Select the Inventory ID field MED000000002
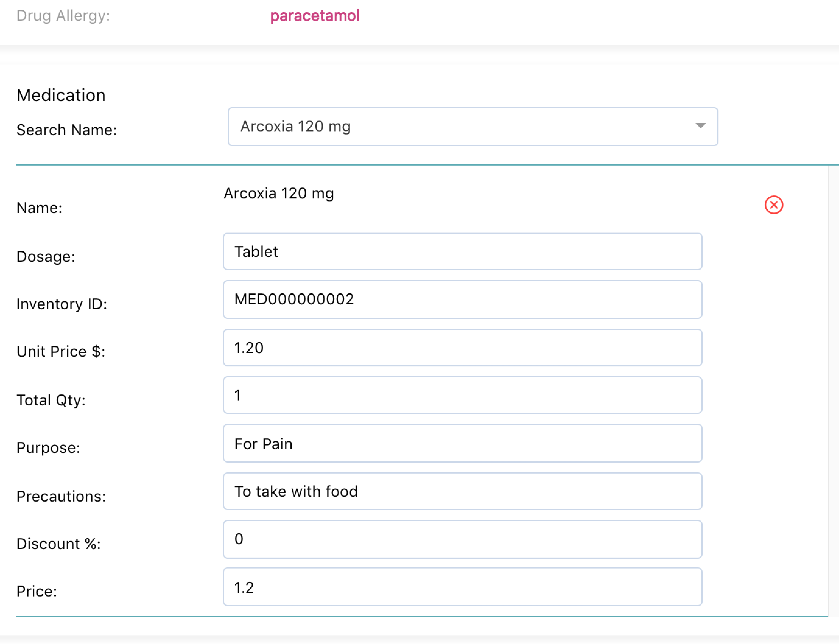This screenshot has height=644, width=839. click(x=463, y=299)
